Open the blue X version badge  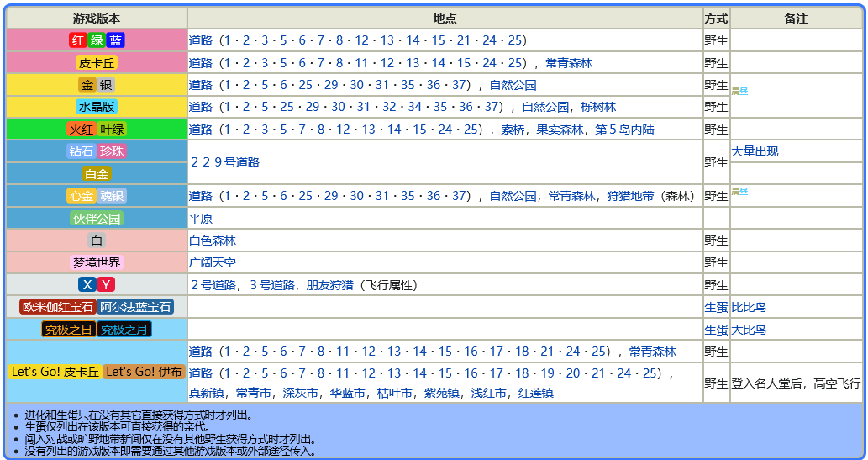click(x=87, y=285)
